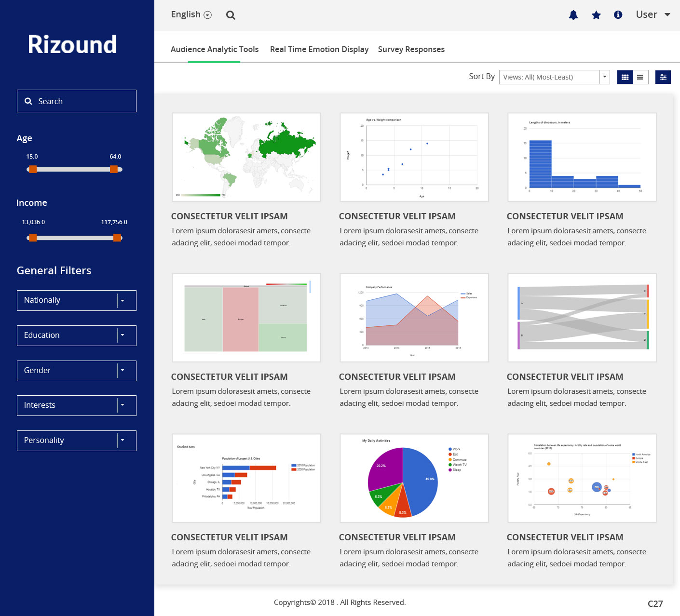This screenshot has width=680, height=616.
Task: Expand the User account menu
Action: (653, 14)
